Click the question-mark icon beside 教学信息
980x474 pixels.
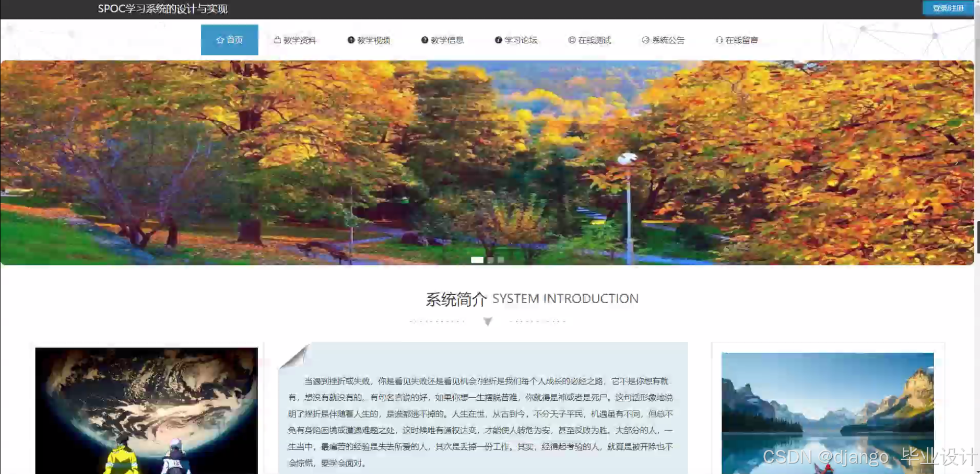click(424, 40)
